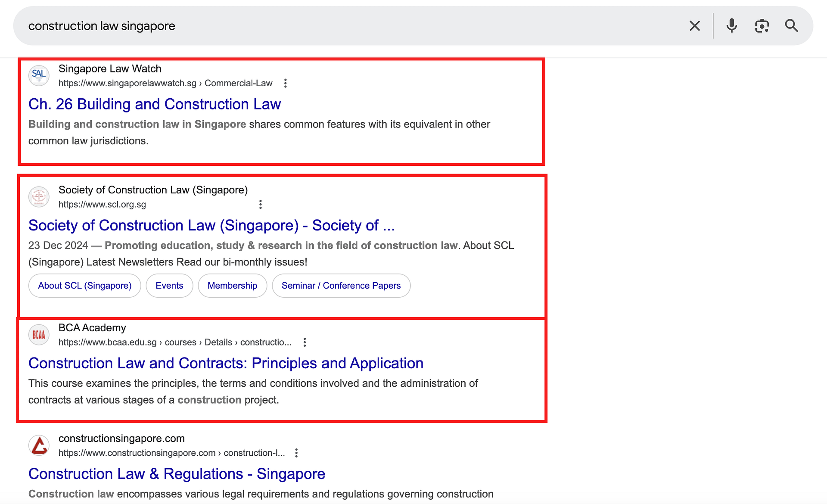Open the Events sitelink chip
The width and height of the screenshot is (827, 504).
pos(169,286)
